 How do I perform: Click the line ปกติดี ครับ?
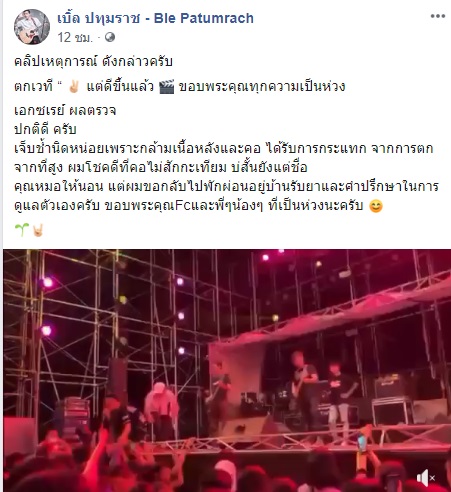[x=45, y=129]
